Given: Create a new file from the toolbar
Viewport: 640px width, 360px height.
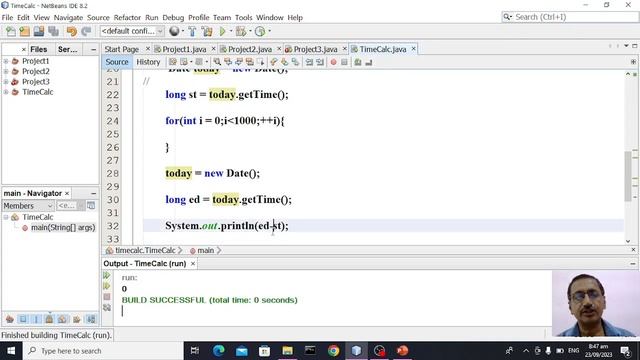Looking at the screenshot, I should pos(11,31).
